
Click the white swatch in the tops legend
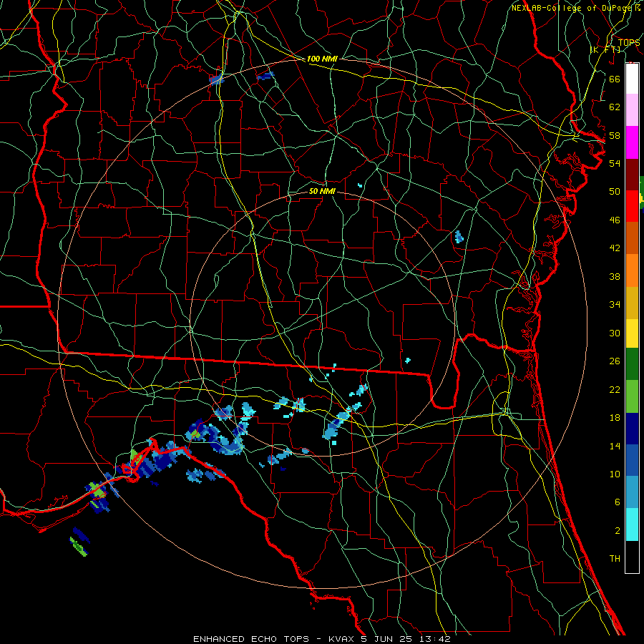pos(632,79)
